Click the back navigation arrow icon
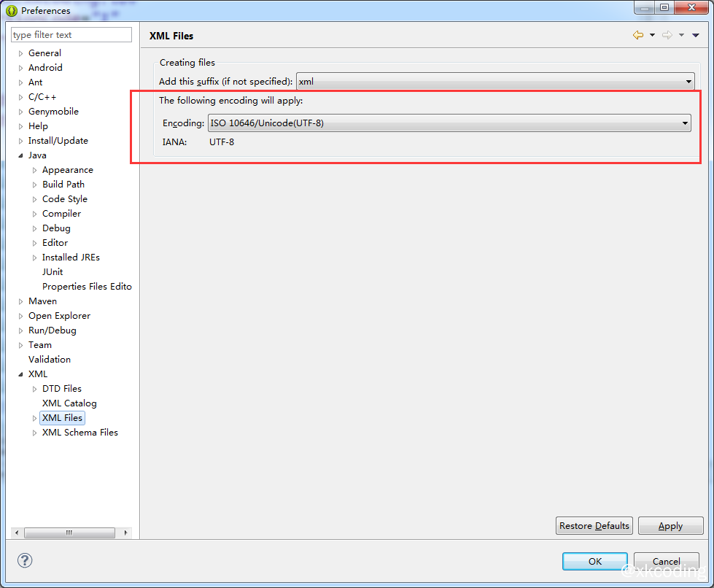The height and width of the screenshot is (588, 714). [638, 35]
